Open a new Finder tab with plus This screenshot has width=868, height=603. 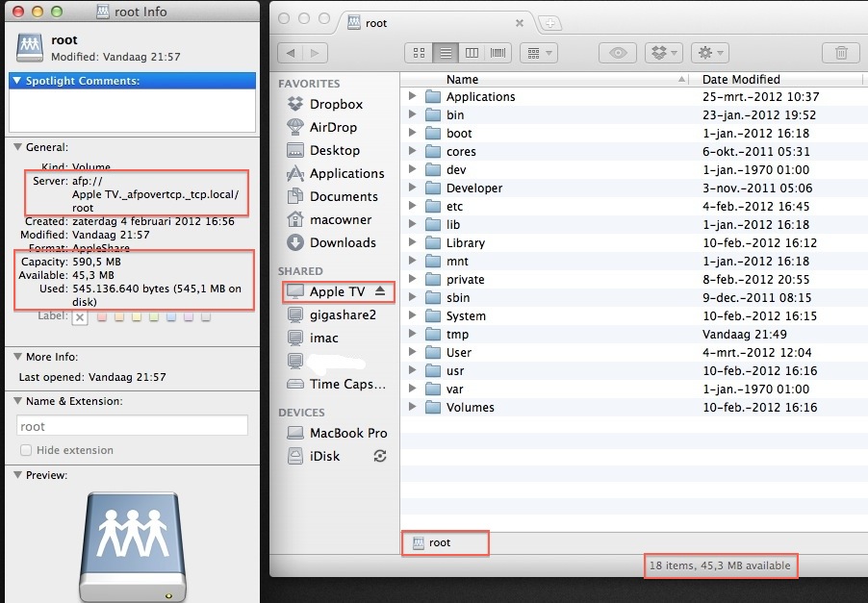tap(549, 23)
